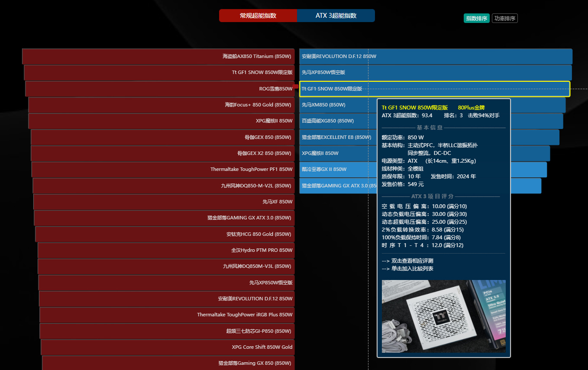The image size is (588, 370).
Task: Choose the XPG Core Shift 850W Gold bar
Action: click(168, 347)
